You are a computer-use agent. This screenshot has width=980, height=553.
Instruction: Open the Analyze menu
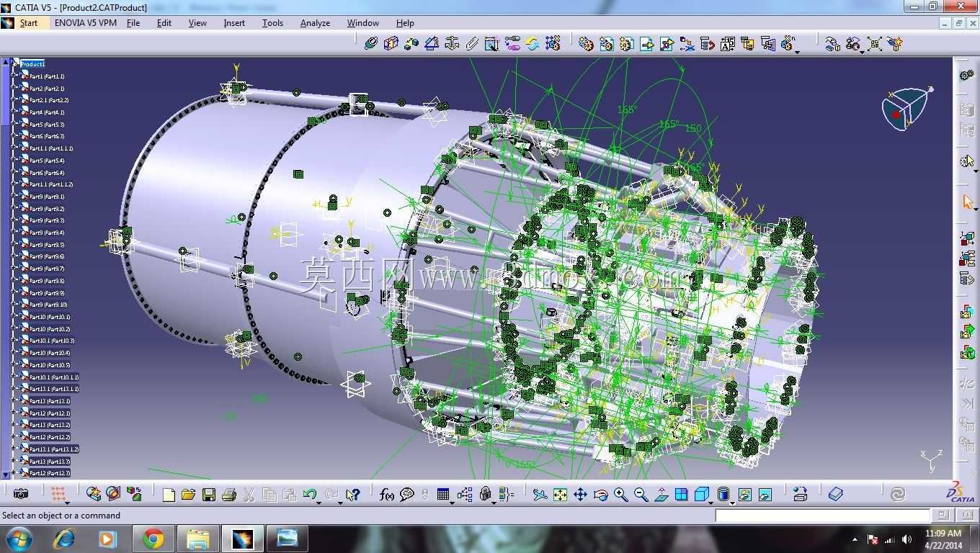[315, 23]
